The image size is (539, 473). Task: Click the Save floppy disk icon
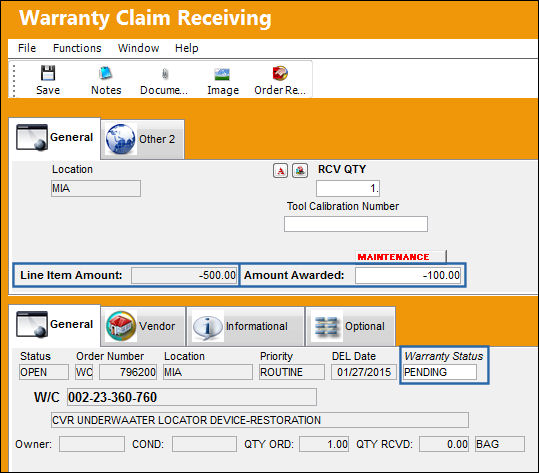48,73
